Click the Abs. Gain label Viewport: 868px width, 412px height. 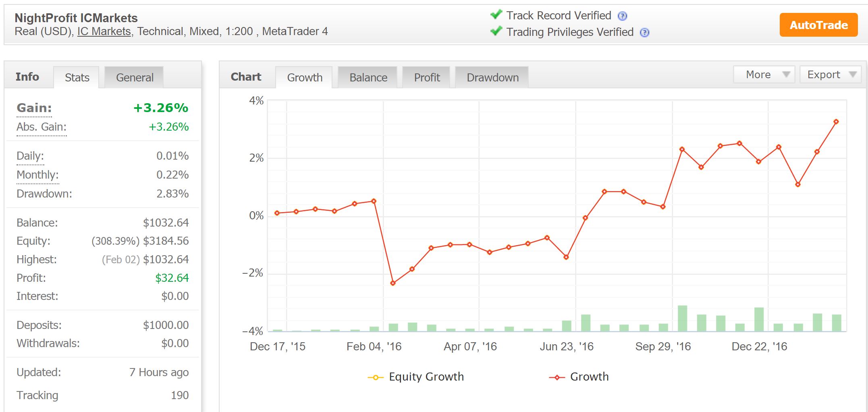(x=42, y=127)
